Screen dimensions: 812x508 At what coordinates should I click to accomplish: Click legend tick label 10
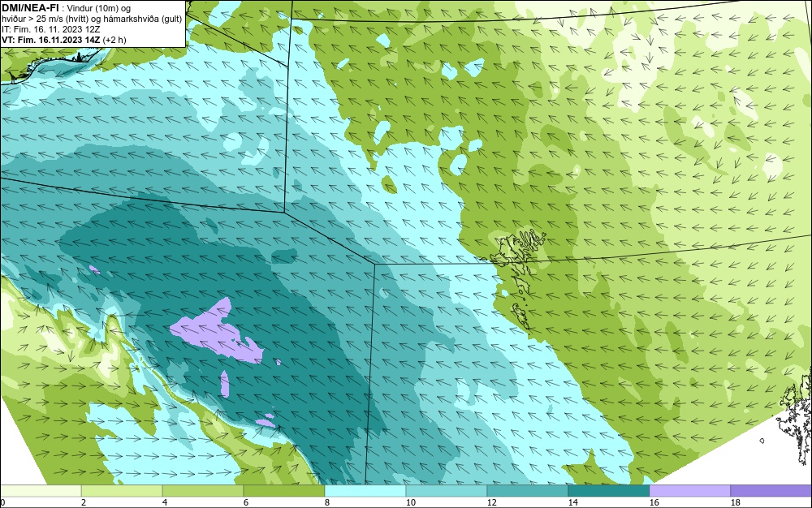pyautogui.click(x=410, y=502)
